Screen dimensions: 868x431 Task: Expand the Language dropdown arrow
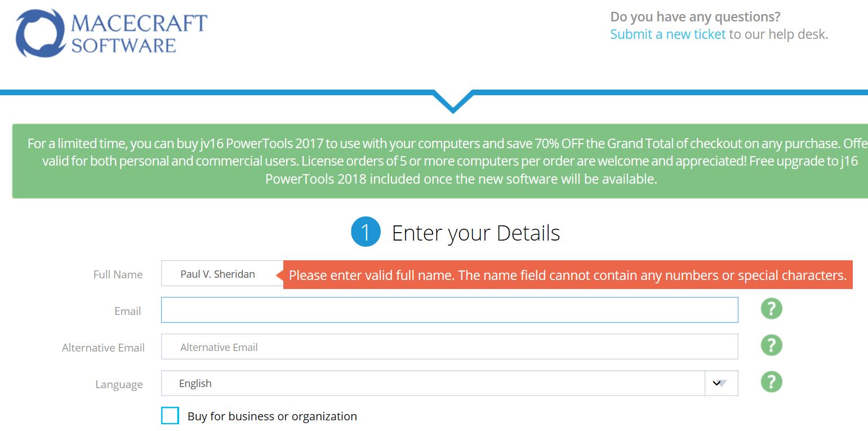[721, 383]
